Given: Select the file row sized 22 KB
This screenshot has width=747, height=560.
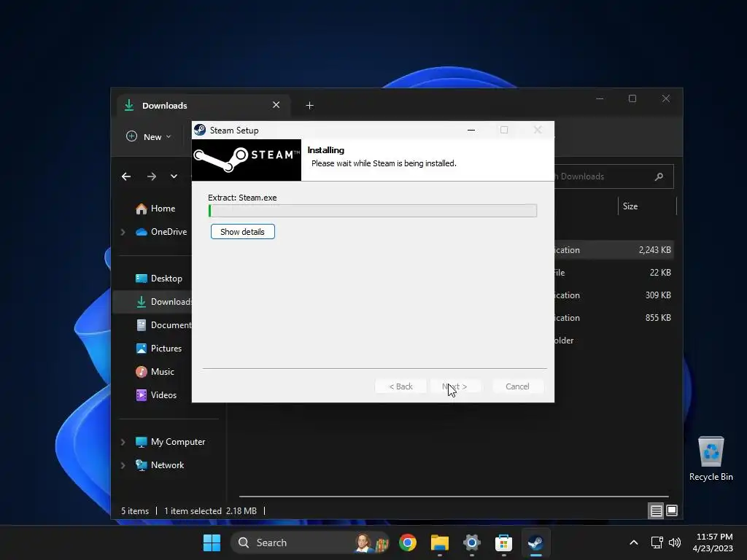Looking at the screenshot, I should coord(614,273).
